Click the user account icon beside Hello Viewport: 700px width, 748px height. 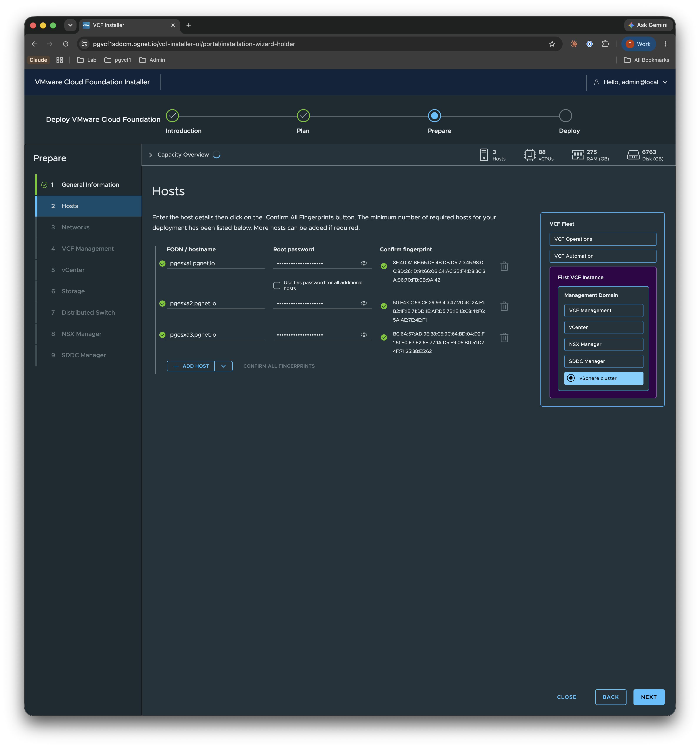click(597, 82)
